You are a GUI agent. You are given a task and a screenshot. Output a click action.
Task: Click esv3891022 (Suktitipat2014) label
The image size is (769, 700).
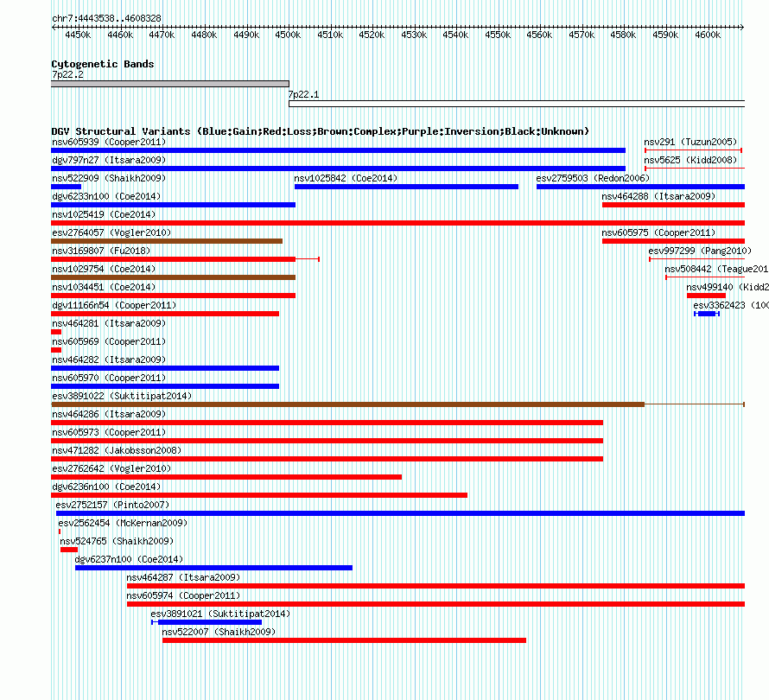coord(122,396)
